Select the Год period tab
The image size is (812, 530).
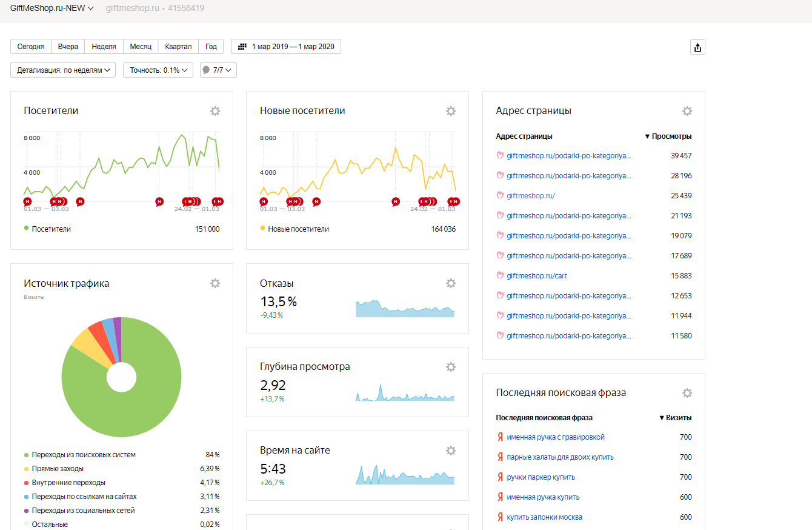tap(211, 47)
